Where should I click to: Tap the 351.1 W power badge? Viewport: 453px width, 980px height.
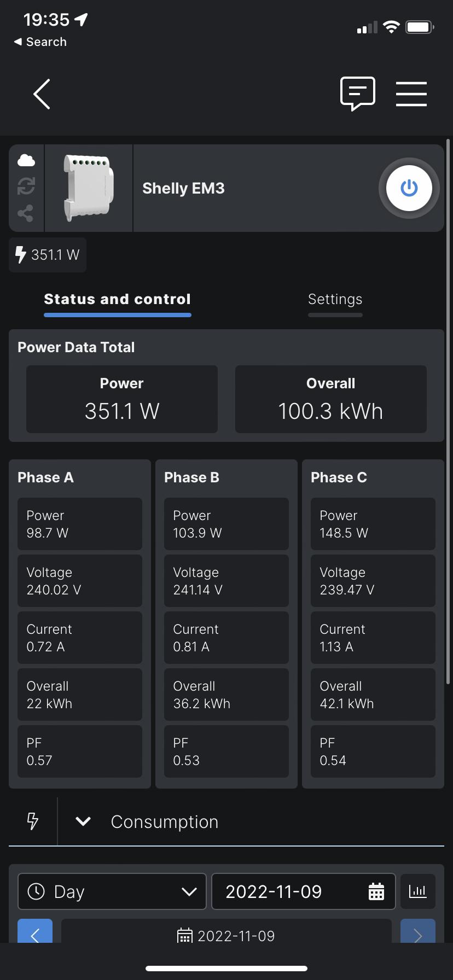click(48, 255)
